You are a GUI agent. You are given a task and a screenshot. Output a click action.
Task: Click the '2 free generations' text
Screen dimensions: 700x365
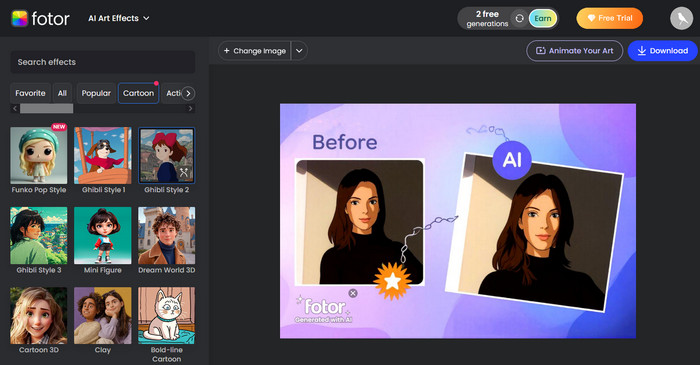(487, 19)
